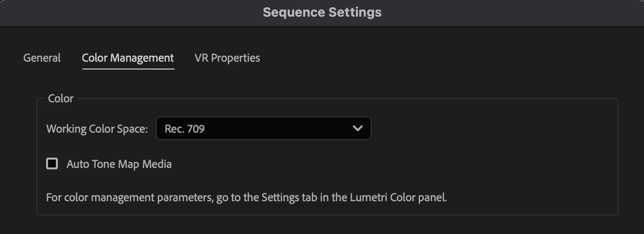Click the chevron arrow beside Rec. 709
The height and width of the screenshot is (234, 644).
[x=358, y=129]
